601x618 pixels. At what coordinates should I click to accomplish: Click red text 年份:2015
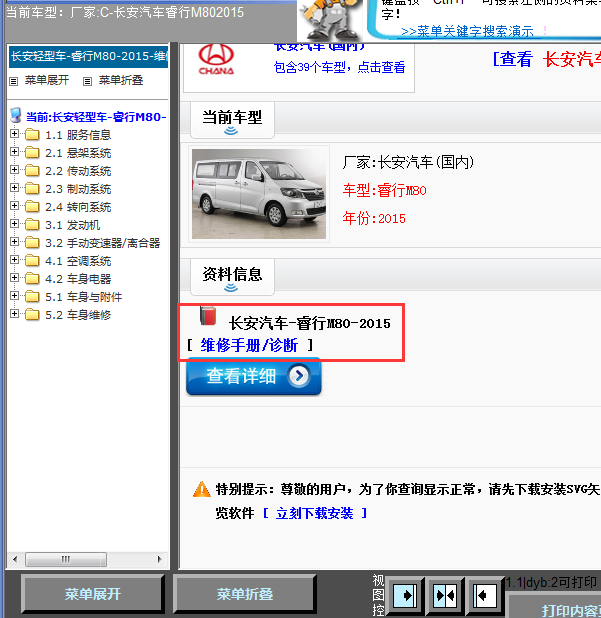tap(374, 218)
